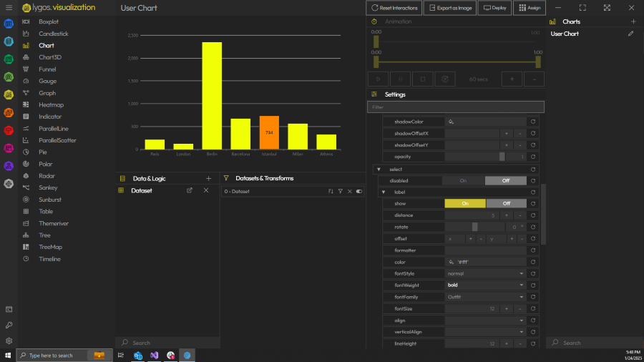Select the Candlestick chart type
The width and height of the screenshot is (644, 362).
(54, 34)
